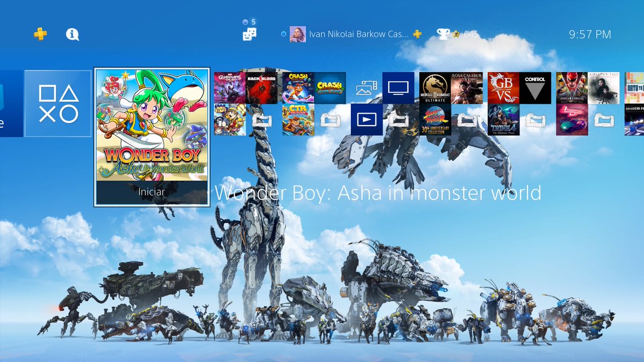Open the PlayStation Plus icon in the top bar

[x=40, y=34]
